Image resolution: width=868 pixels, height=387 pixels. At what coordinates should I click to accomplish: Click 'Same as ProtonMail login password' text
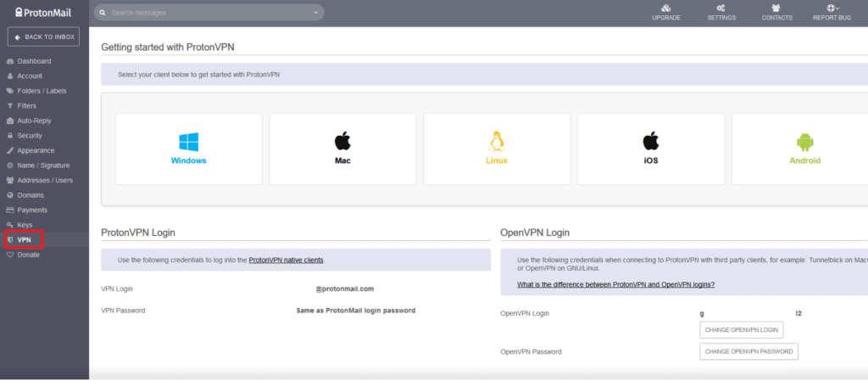coord(356,311)
